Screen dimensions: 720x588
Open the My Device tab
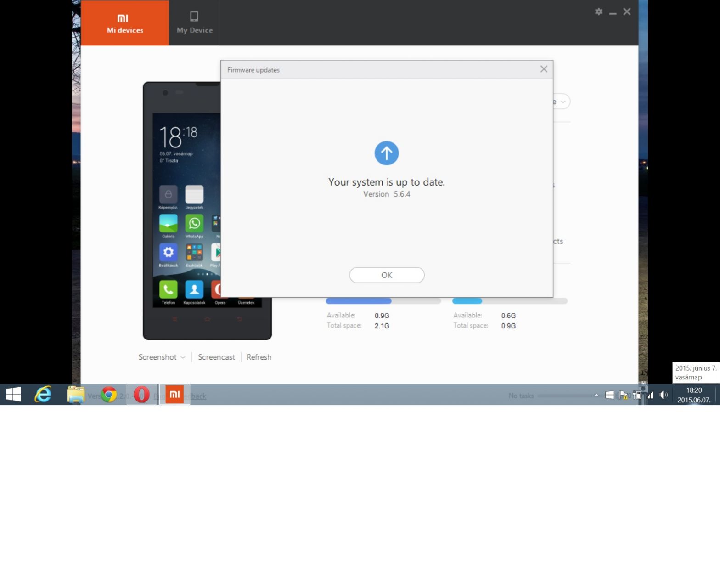[x=195, y=23]
